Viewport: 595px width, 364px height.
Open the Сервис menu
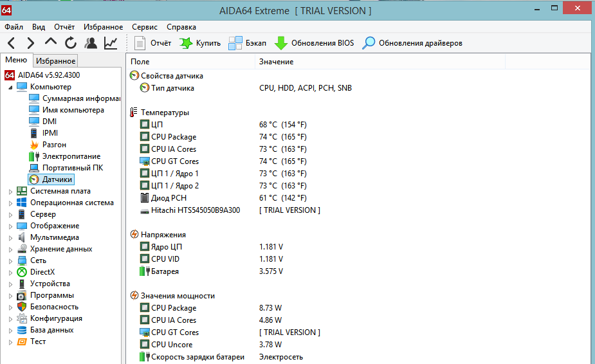pyautogui.click(x=145, y=27)
